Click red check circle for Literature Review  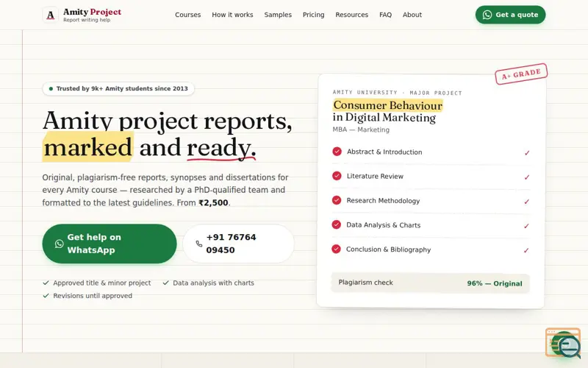337,176
